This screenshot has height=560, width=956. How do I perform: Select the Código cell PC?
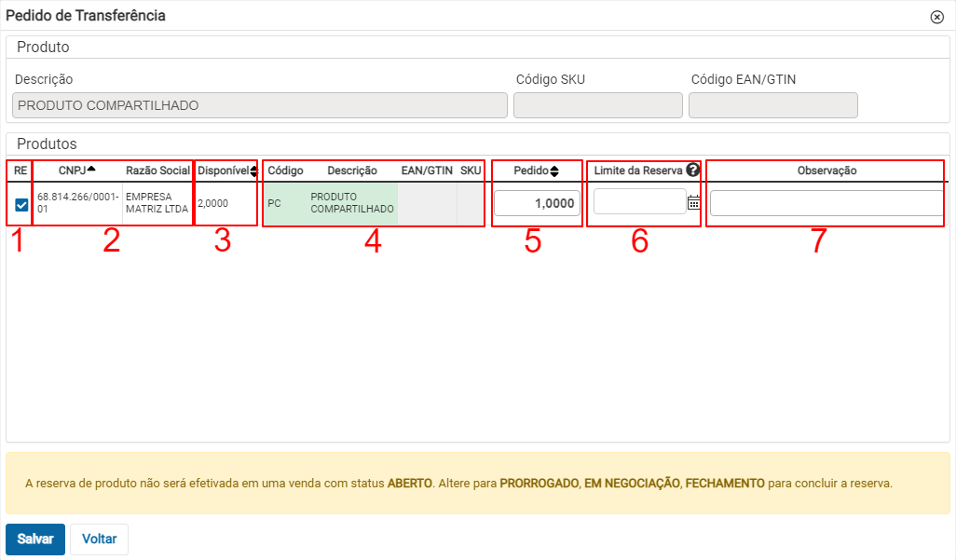point(274,203)
